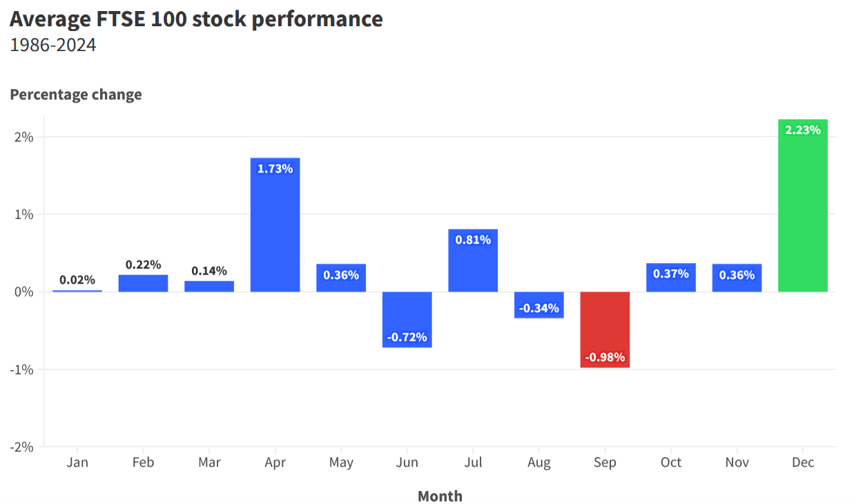The height and width of the screenshot is (504, 856).
Task: Click the Dec x-axis label
Action: (x=803, y=462)
